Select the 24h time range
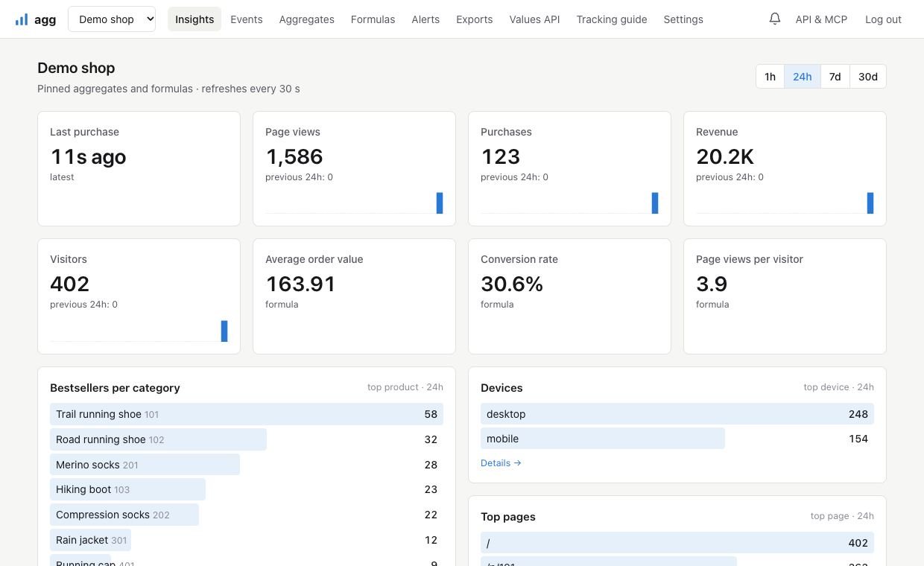The width and height of the screenshot is (924, 566). point(803,77)
